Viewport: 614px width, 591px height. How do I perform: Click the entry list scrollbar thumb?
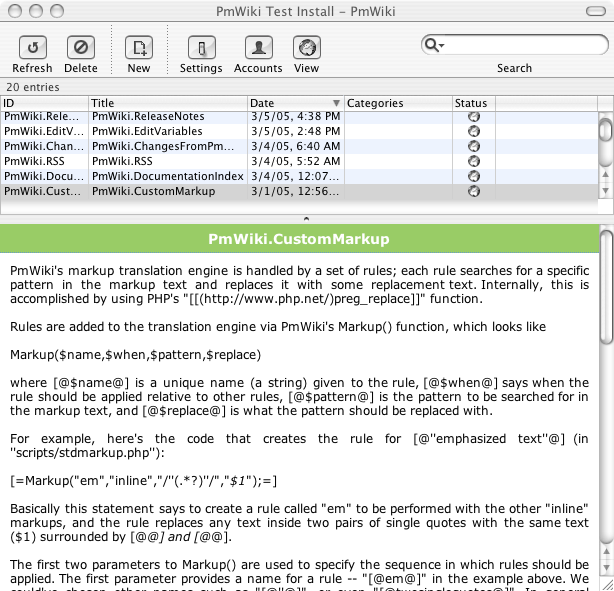pyautogui.click(x=606, y=130)
